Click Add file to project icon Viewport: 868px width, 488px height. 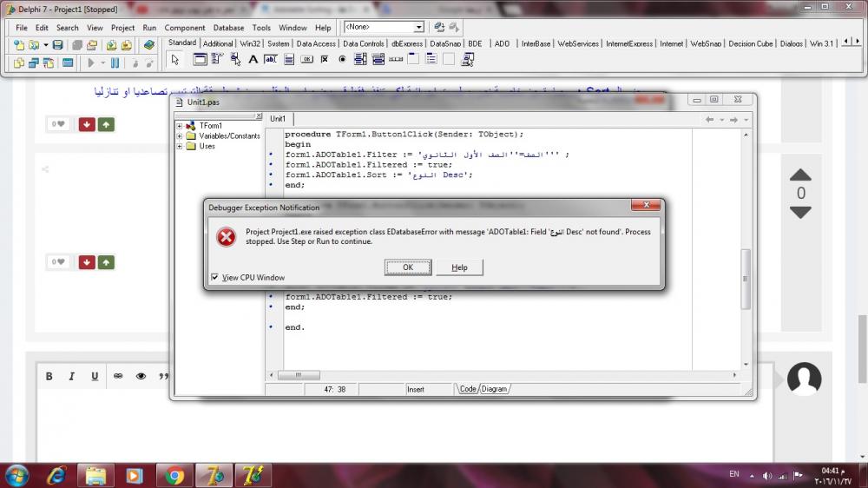click(111, 45)
